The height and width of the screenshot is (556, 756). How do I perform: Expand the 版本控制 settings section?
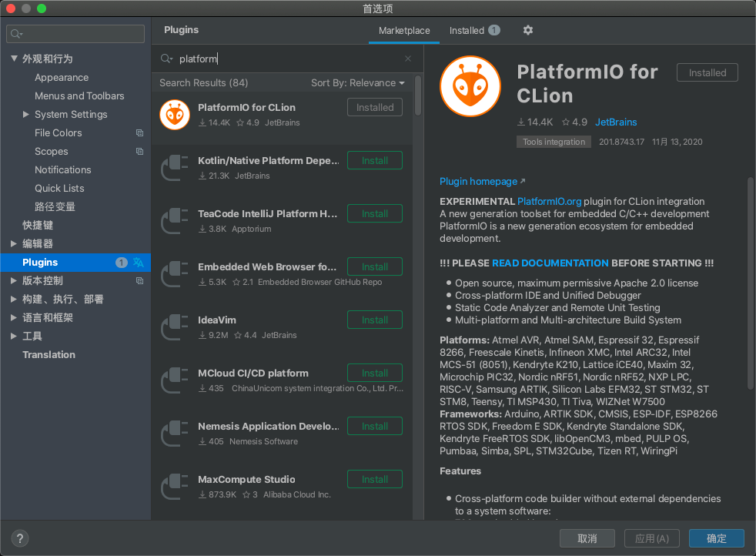click(14, 280)
